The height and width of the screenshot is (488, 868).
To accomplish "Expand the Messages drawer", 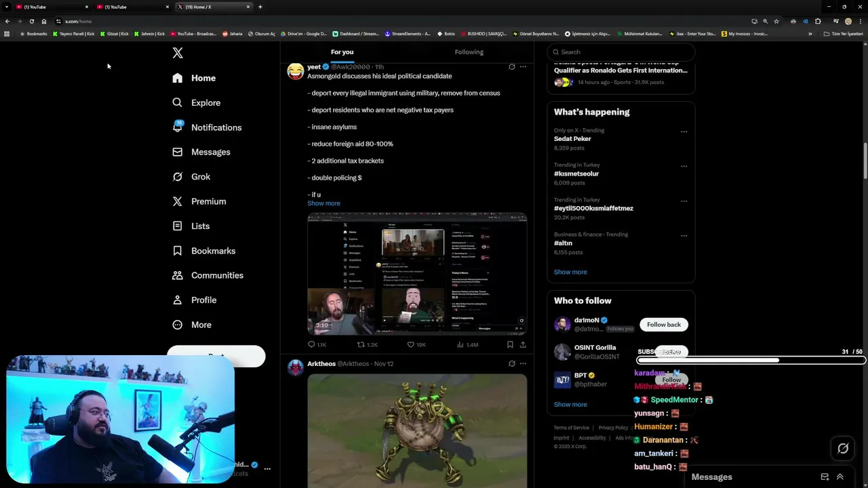I will point(840,477).
